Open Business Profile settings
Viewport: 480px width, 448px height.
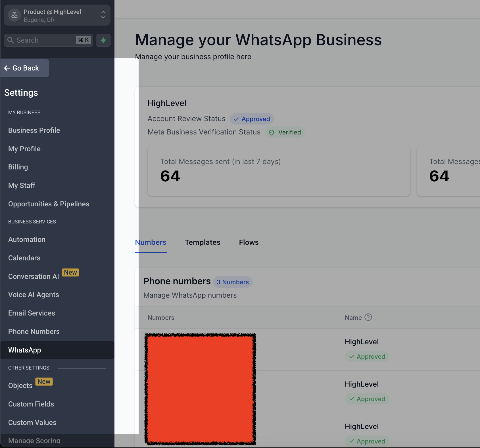34,130
